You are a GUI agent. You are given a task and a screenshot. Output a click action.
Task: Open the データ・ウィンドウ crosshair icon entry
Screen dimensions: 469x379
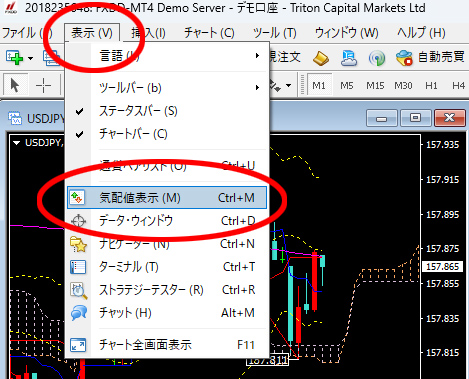pyautogui.click(x=78, y=221)
